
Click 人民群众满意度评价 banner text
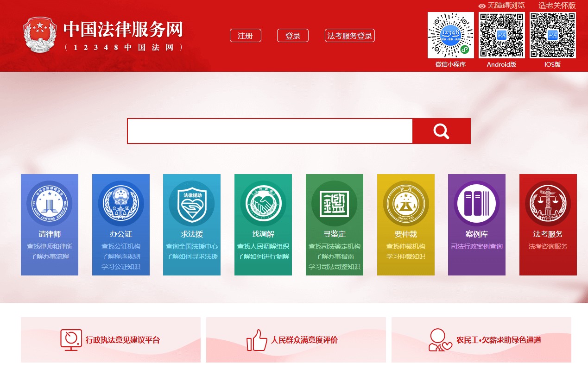point(305,340)
